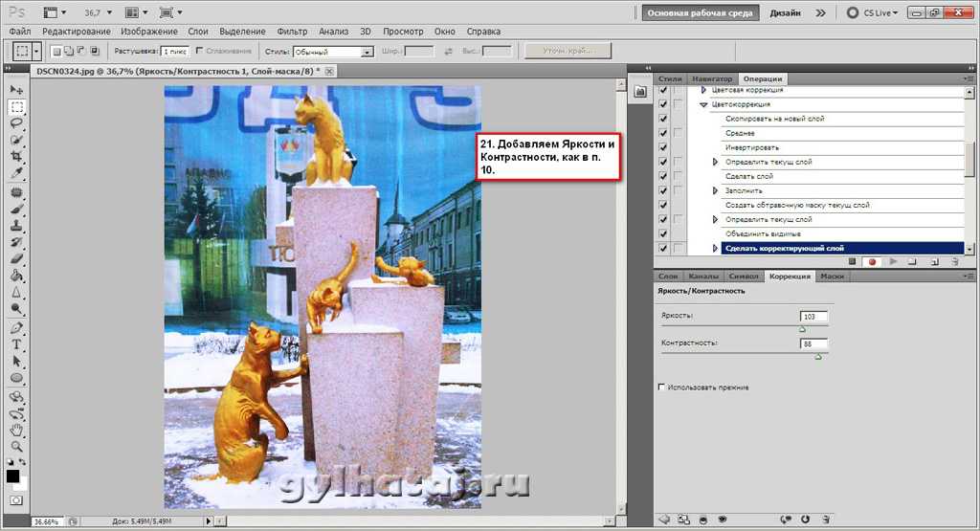
Task: Toggle the 'Сглаживание' checkbox in options bar
Action: point(199,51)
